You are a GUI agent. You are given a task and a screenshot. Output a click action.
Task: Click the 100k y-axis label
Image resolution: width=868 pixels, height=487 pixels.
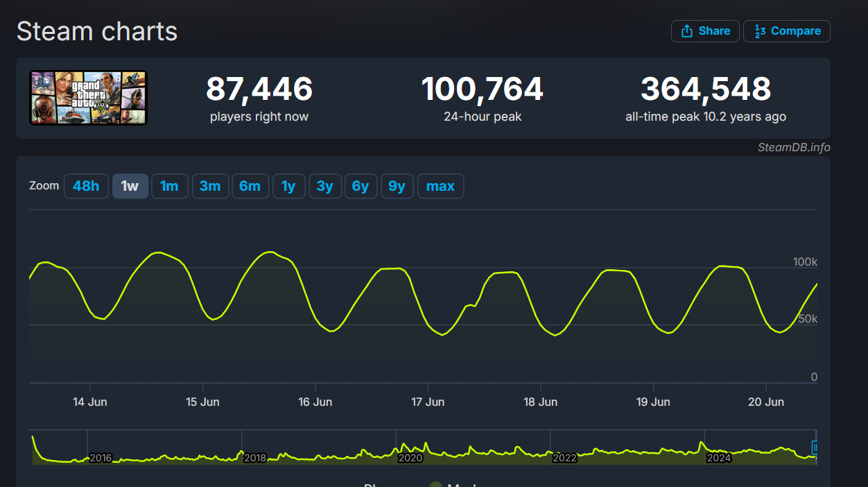805,262
